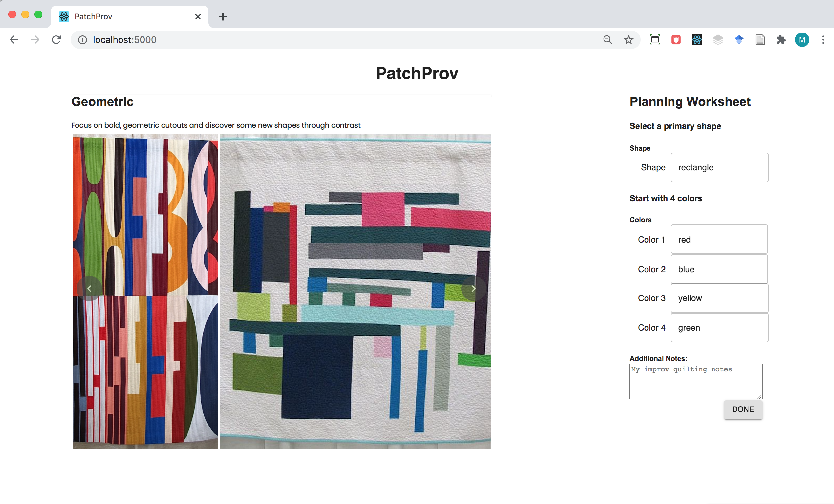Click the geometric cutouts description text

coord(216,125)
